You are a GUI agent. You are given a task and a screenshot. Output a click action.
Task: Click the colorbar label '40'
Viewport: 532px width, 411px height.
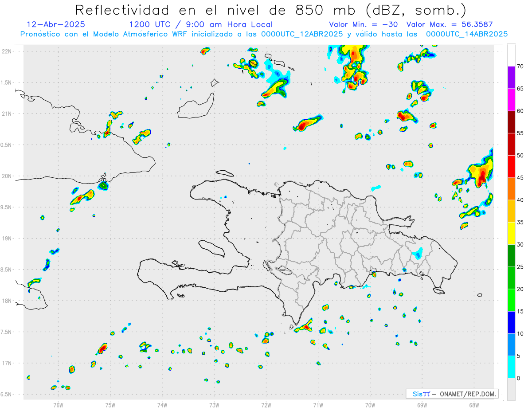click(520, 200)
